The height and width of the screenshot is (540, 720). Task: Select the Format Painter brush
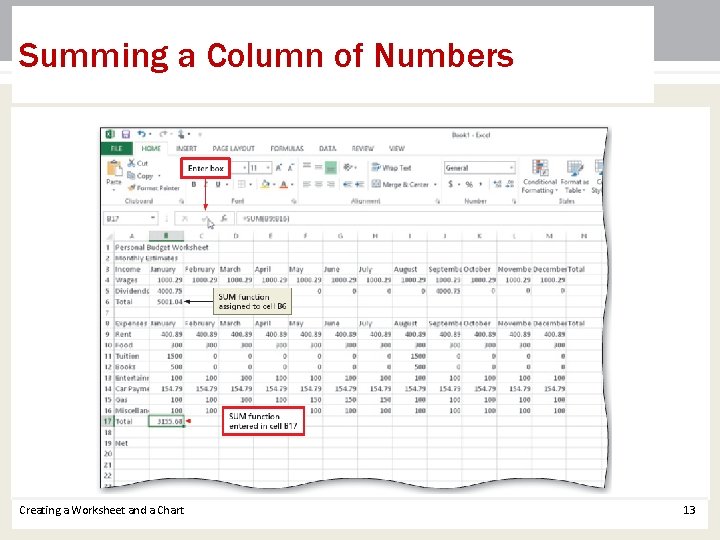(132, 188)
